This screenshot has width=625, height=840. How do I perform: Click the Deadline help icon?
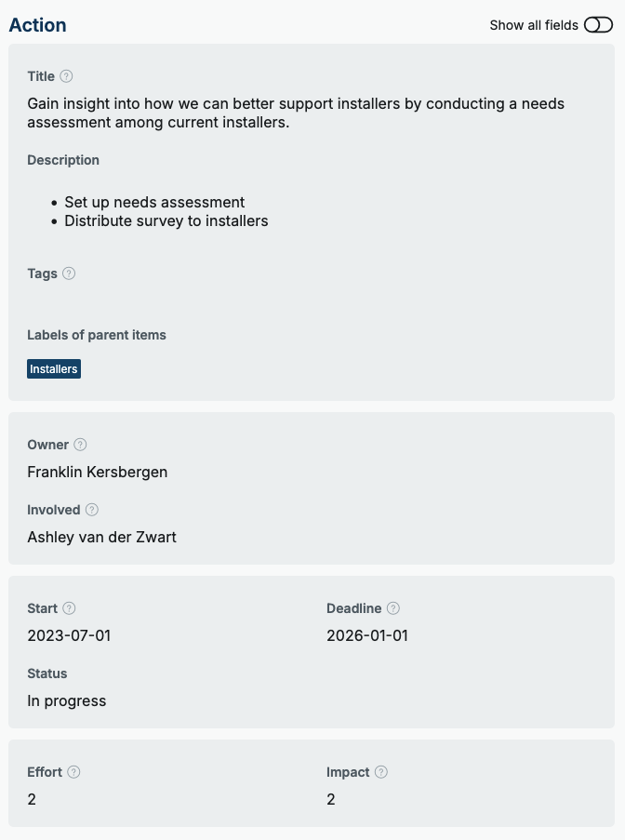click(x=393, y=608)
